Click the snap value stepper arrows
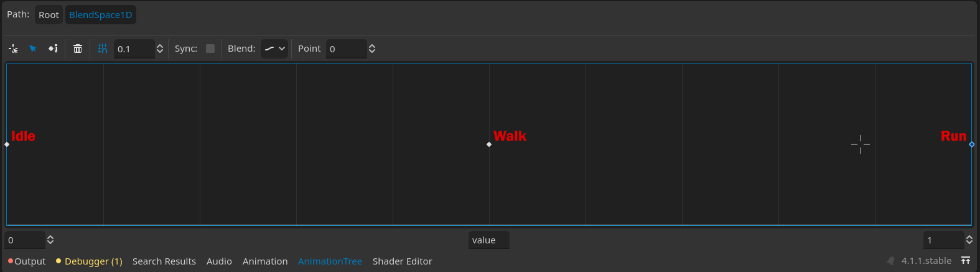This screenshot has height=272, width=980. (x=160, y=49)
